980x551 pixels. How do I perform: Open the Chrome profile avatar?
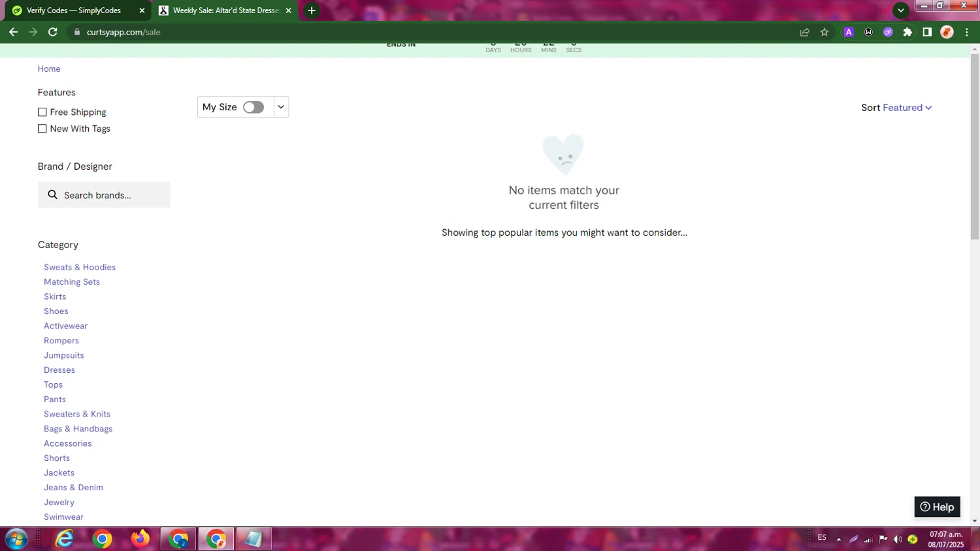(947, 32)
